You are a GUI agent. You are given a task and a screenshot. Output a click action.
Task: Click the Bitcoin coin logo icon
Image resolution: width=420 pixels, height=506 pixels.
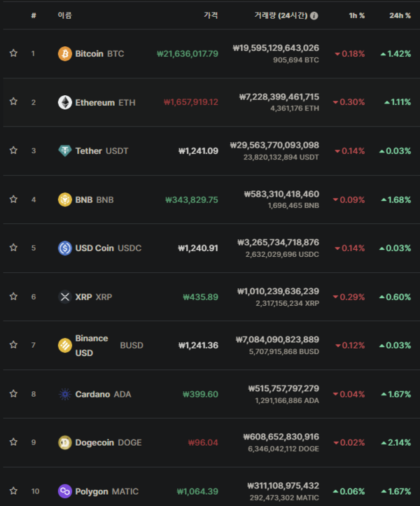[x=64, y=53]
